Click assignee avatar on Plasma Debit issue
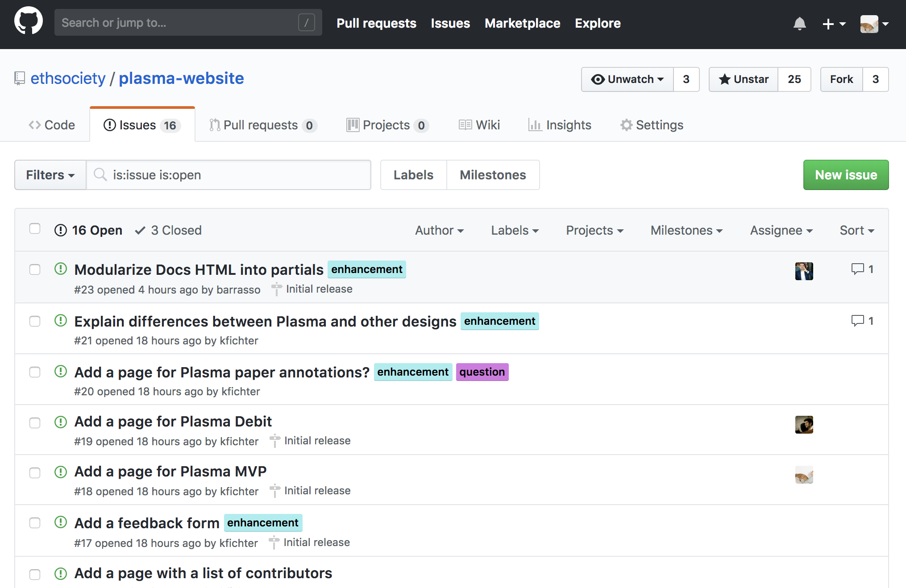Image resolution: width=906 pixels, height=588 pixels. click(x=804, y=424)
